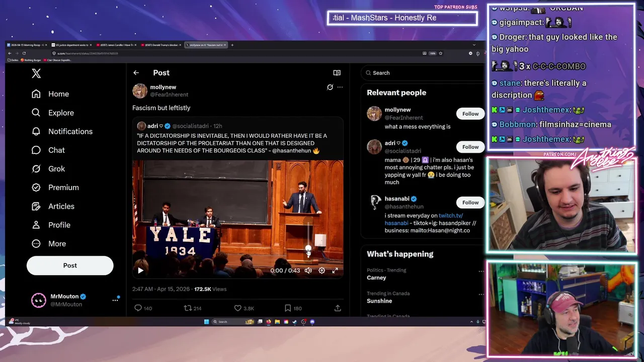Play the Yale debate video

tap(140, 270)
